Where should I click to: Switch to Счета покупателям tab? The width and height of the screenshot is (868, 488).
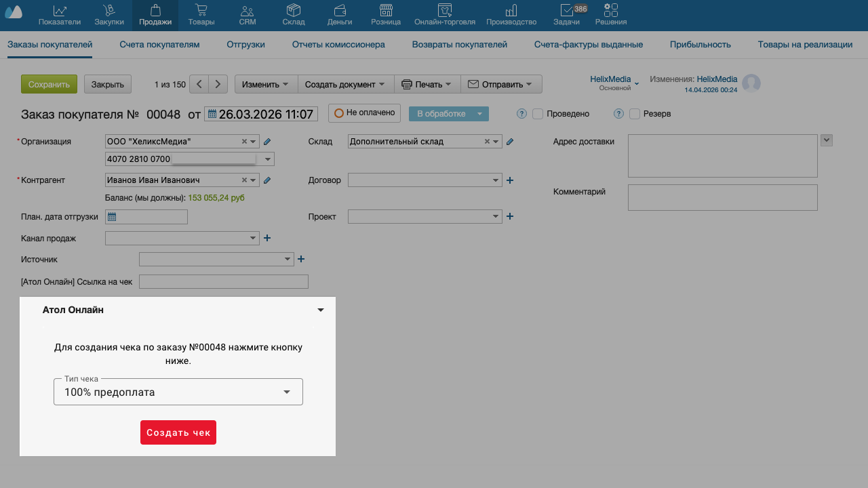tap(159, 44)
